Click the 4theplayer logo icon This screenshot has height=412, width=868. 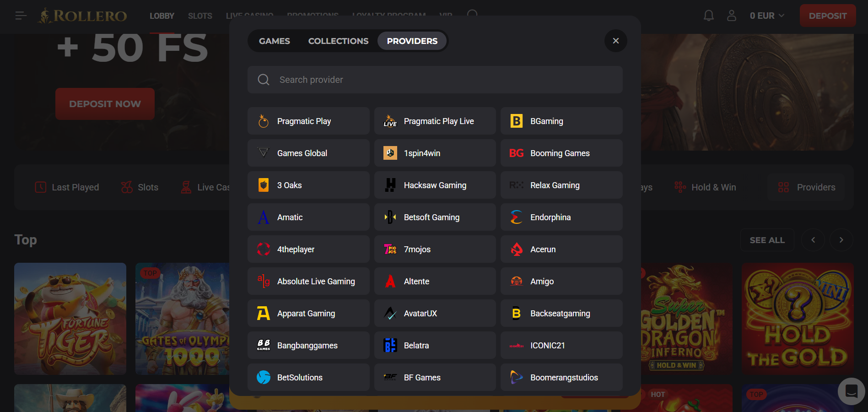[x=264, y=249]
